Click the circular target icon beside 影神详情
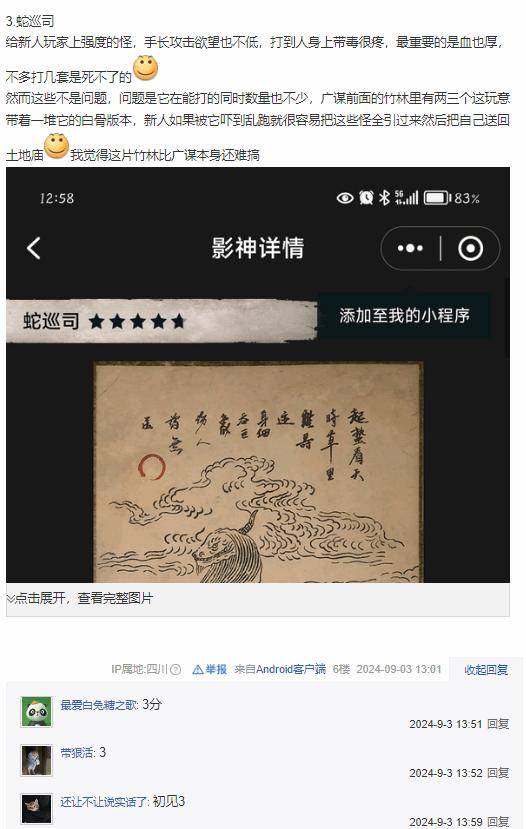The image size is (526, 829). [x=470, y=248]
